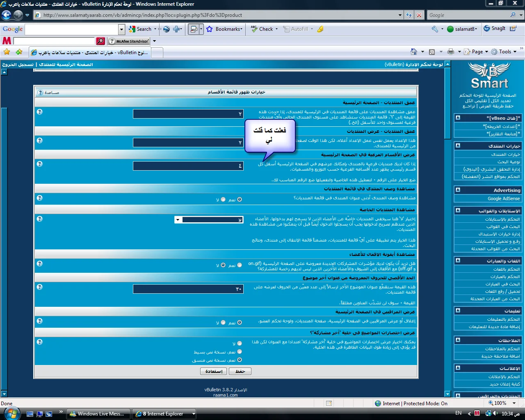Select 'لا' for مشاهدة وصف المنتدى option
The image size is (525, 420).
tap(223, 199)
